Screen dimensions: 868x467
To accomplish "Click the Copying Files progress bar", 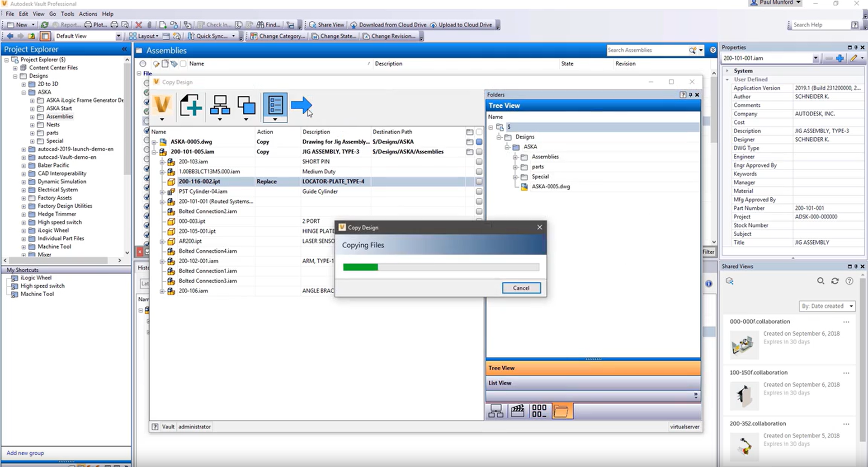I will (441, 267).
